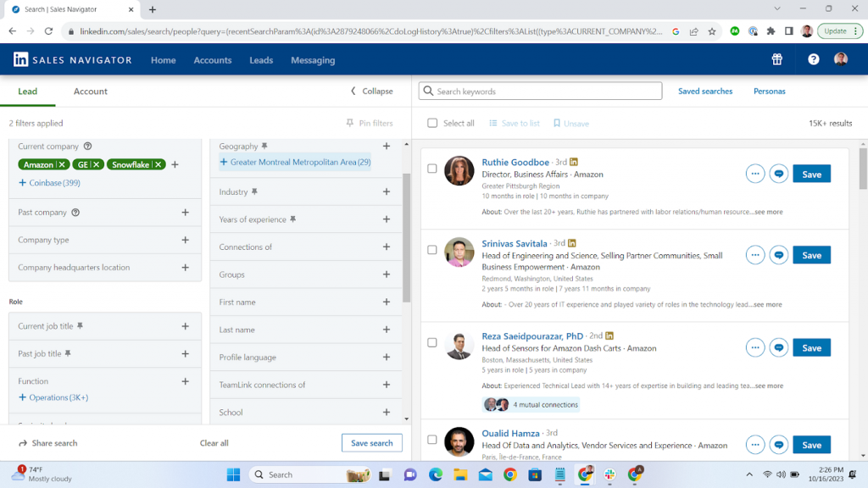
Task: Check the checkbox beside Oualid Hamza
Action: (432, 441)
